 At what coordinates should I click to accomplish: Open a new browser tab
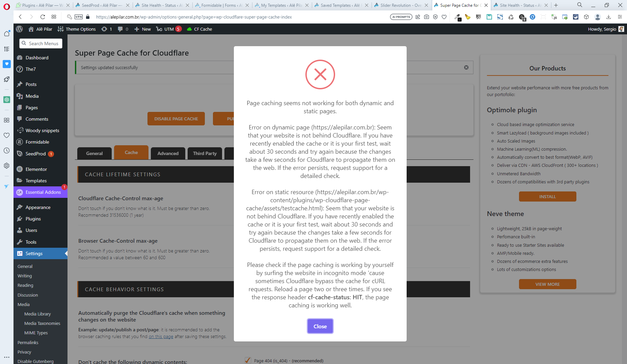[x=556, y=5]
